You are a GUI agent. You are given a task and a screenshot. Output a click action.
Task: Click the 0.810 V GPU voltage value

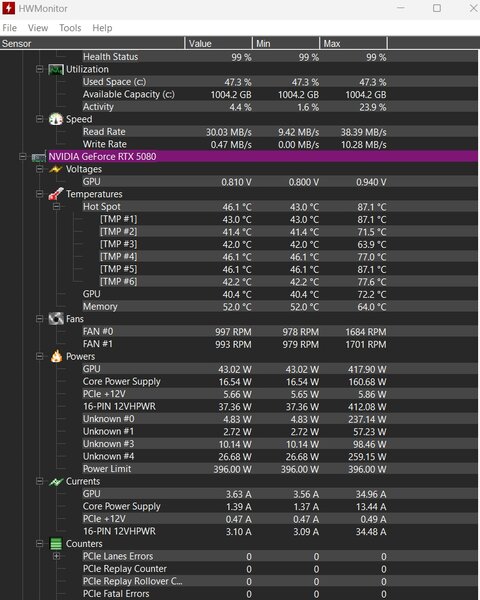coord(236,182)
